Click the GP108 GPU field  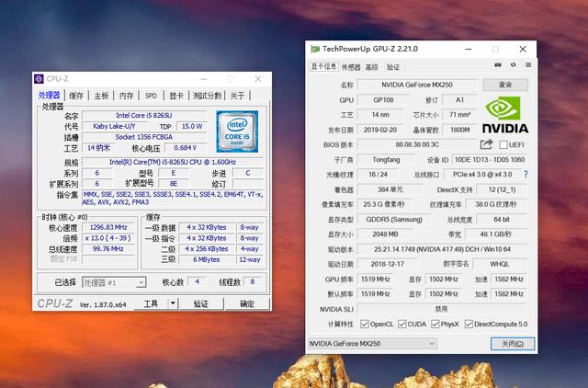point(383,100)
